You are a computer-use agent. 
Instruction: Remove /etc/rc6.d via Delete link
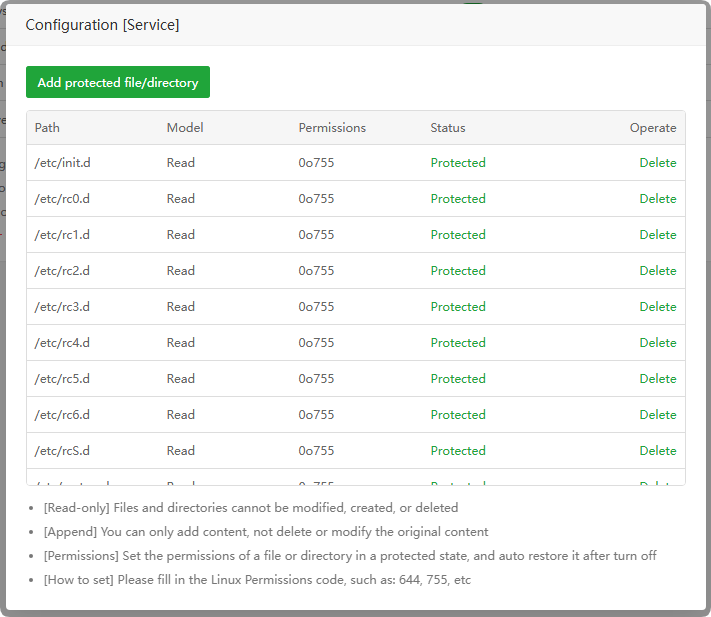[657, 415]
